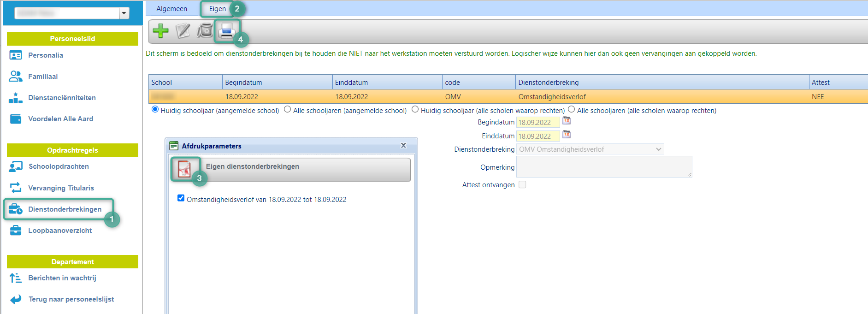Image resolution: width=868 pixels, height=314 pixels.
Task: Click the delete trash bin icon
Action: pos(205,31)
